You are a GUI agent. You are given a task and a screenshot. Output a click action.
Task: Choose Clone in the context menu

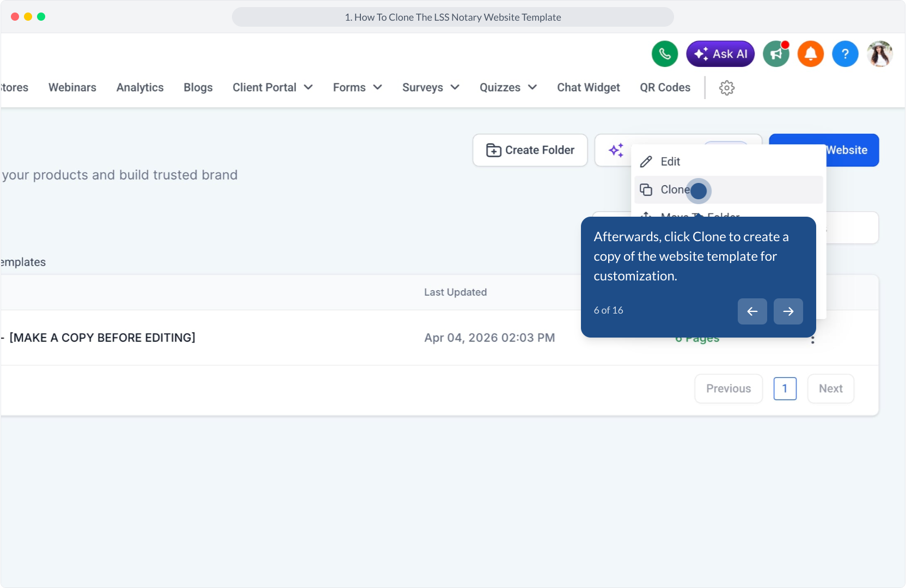[729, 189]
